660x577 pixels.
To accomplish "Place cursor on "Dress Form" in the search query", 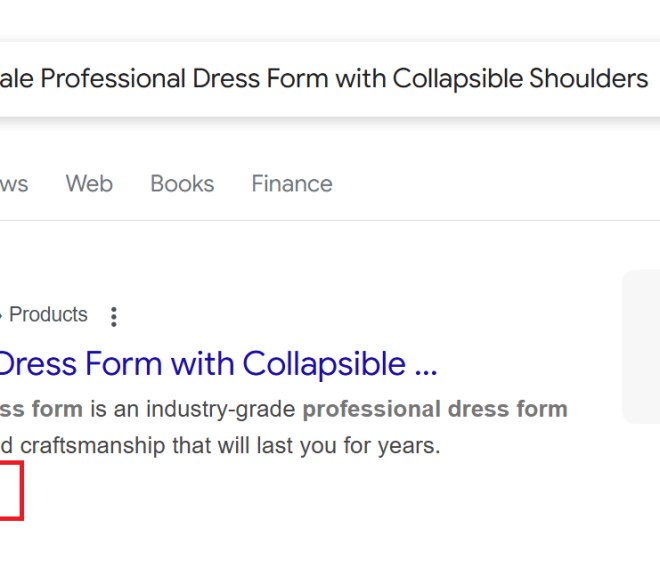I will point(261,79).
